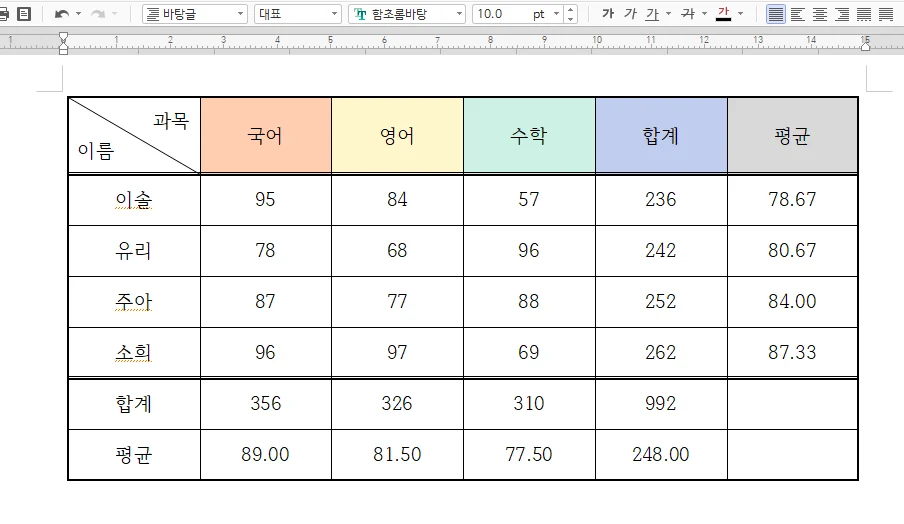Click average cell 87.33
This screenshot has width=904, height=524.
pyautogui.click(x=793, y=352)
